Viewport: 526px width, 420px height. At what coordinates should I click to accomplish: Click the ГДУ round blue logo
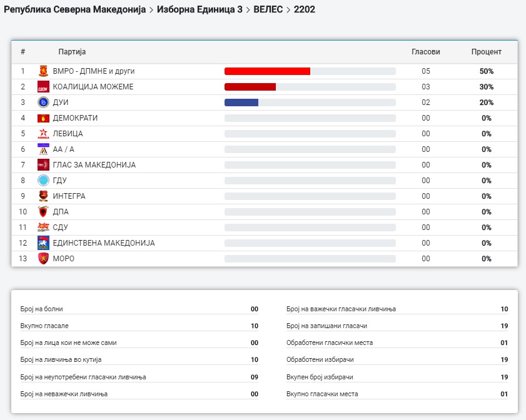[x=43, y=181]
